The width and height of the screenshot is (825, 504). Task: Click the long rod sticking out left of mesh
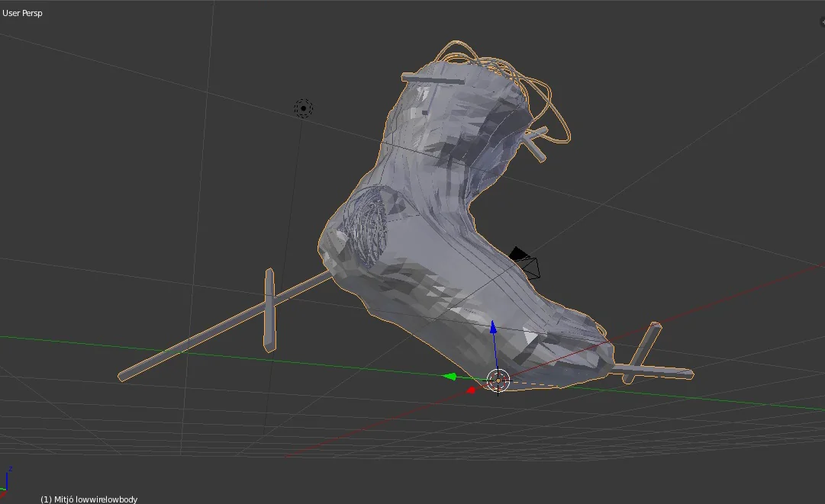226,326
